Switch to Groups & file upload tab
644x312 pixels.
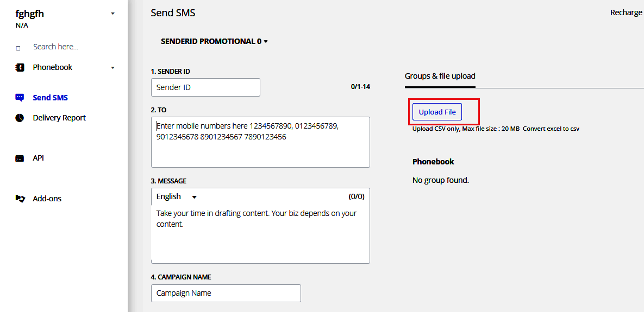coord(440,77)
